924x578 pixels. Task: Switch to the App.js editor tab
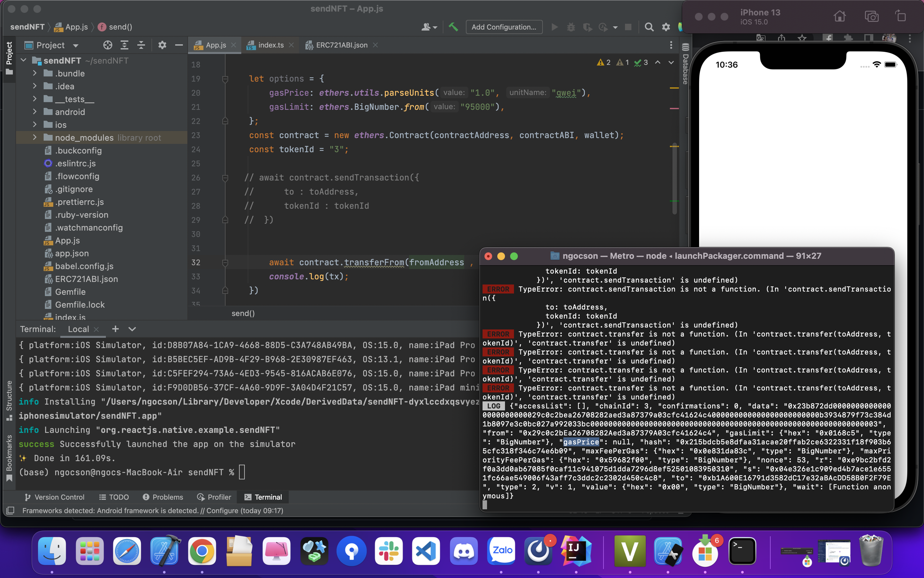click(215, 45)
